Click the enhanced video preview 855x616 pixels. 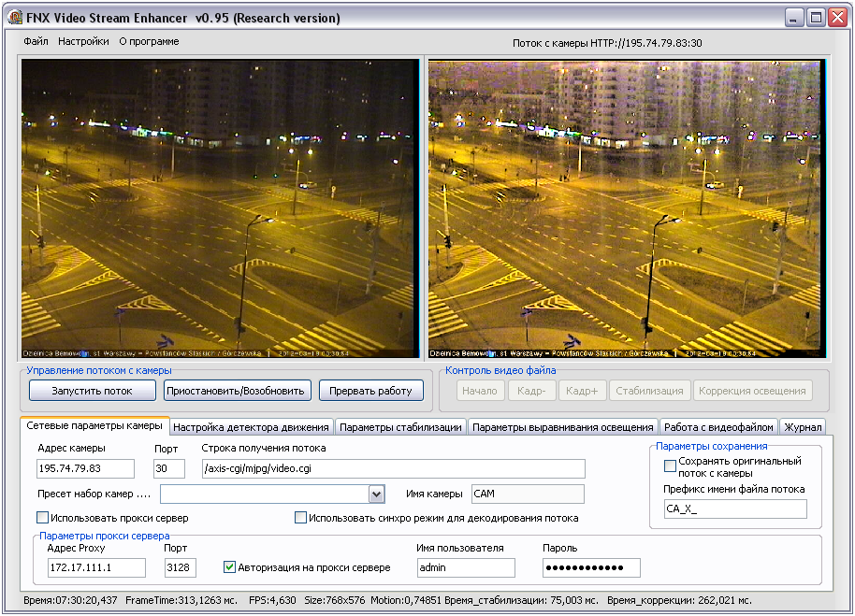coord(627,208)
